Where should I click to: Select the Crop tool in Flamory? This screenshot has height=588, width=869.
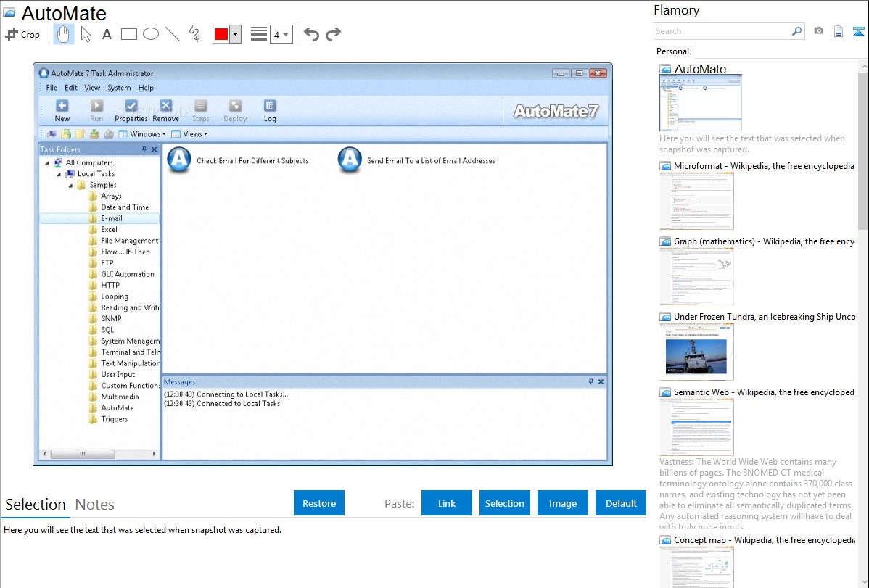coord(22,34)
